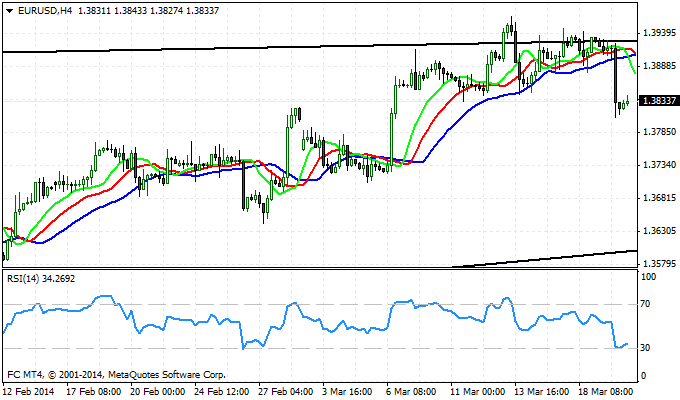Click price scale value 1.37340

(660, 165)
